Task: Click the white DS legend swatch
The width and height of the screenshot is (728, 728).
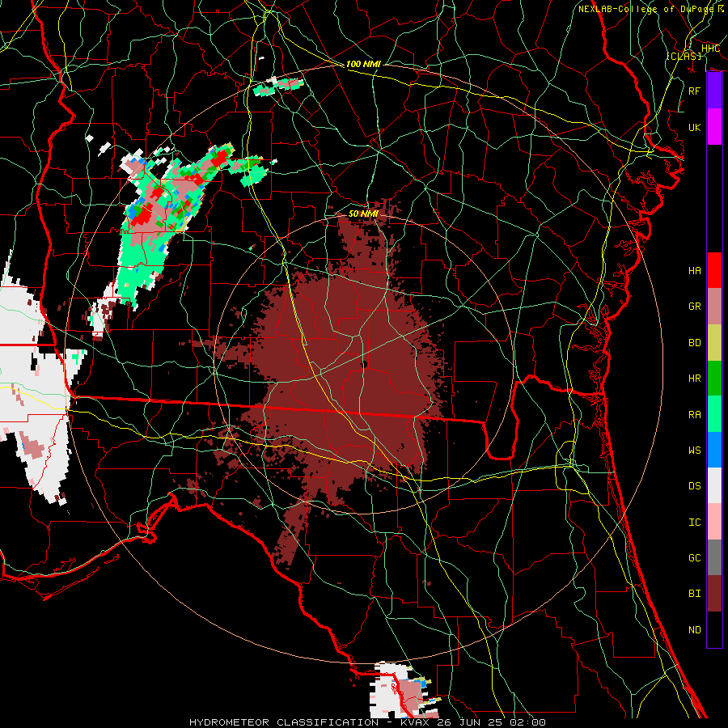Action: coord(714,485)
